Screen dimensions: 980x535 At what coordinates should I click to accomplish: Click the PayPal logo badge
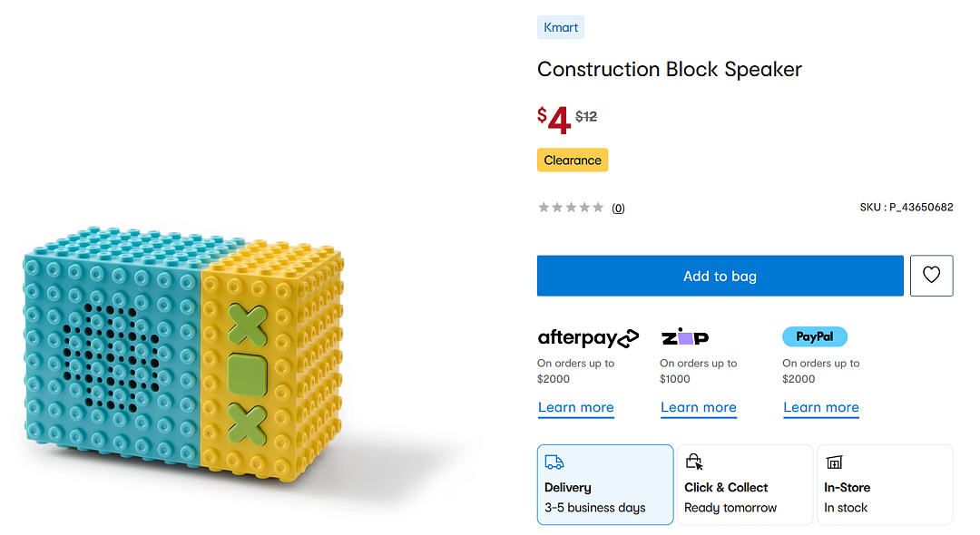click(x=815, y=336)
